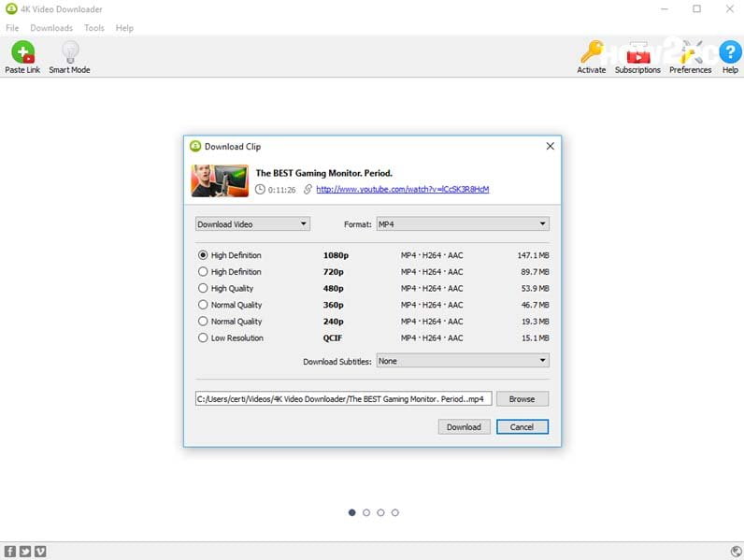This screenshot has height=560, width=744.
Task: Open the Facebook icon in status bar
Action: coord(10,551)
